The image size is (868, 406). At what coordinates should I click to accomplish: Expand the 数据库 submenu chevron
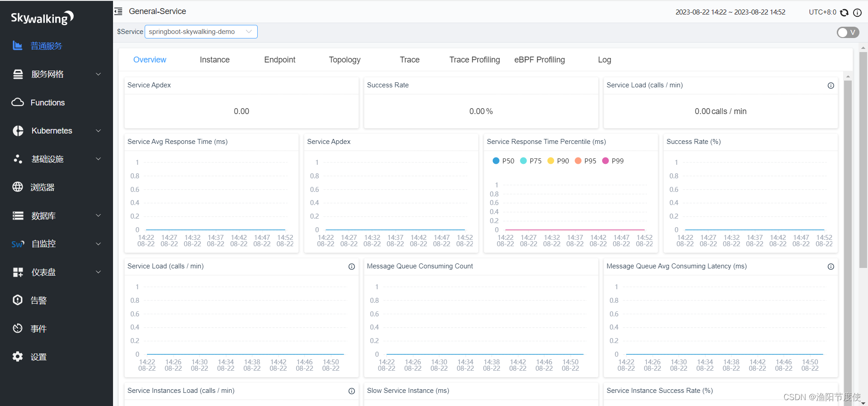98,215
